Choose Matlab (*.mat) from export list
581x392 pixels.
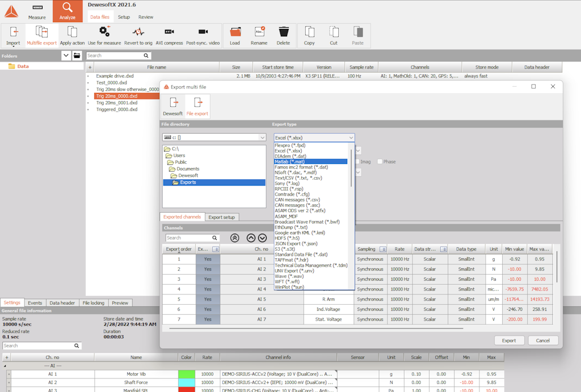(310, 162)
